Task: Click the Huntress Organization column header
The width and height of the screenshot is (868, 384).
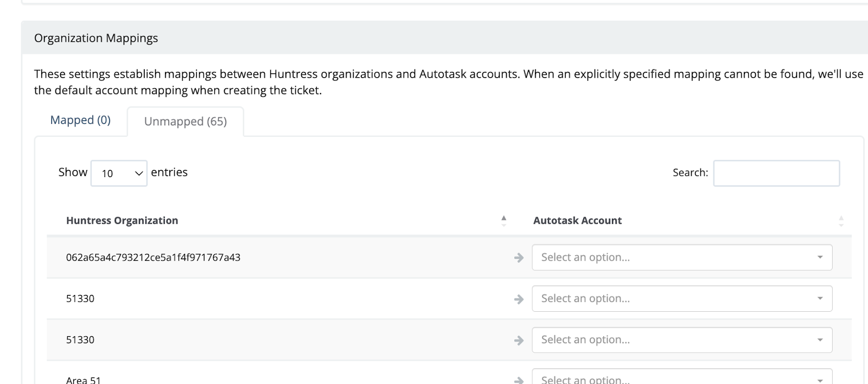Action: pos(122,221)
